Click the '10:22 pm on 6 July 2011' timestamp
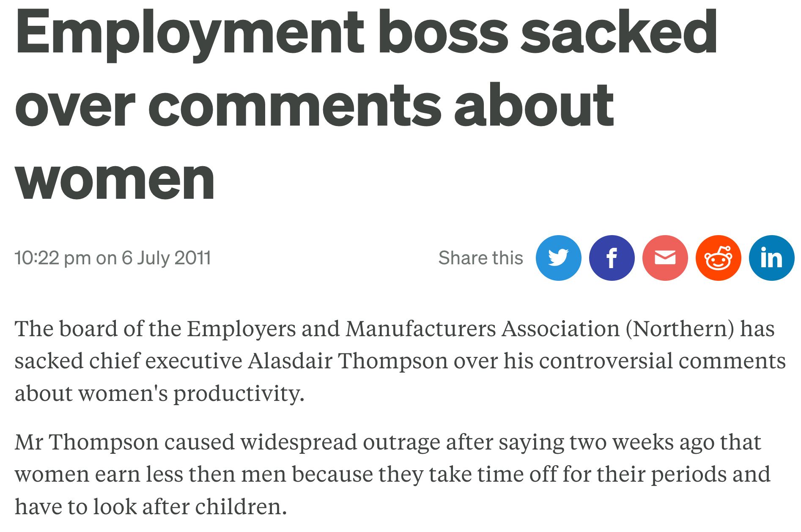 click(112, 258)
